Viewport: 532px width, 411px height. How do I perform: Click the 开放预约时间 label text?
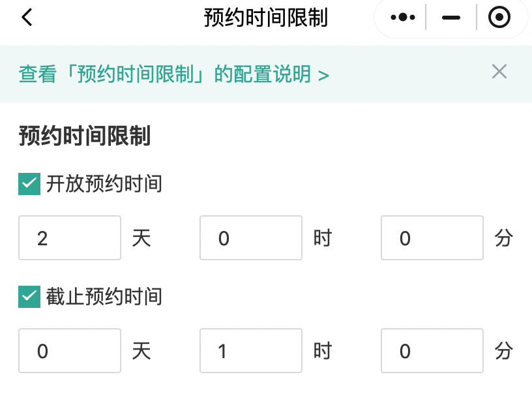point(104,184)
